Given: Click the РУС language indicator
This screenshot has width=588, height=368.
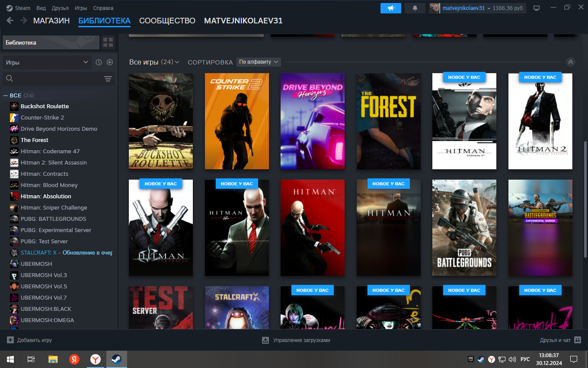Looking at the screenshot, I should coord(525,359).
